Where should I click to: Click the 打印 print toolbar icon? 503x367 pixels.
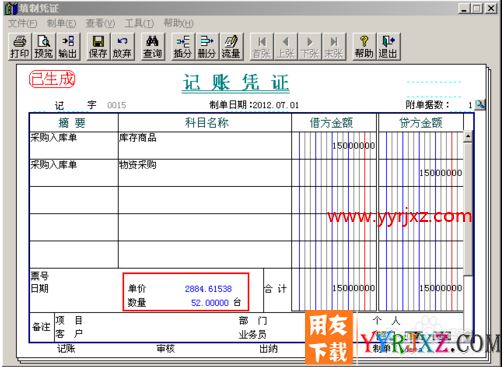(20, 46)
